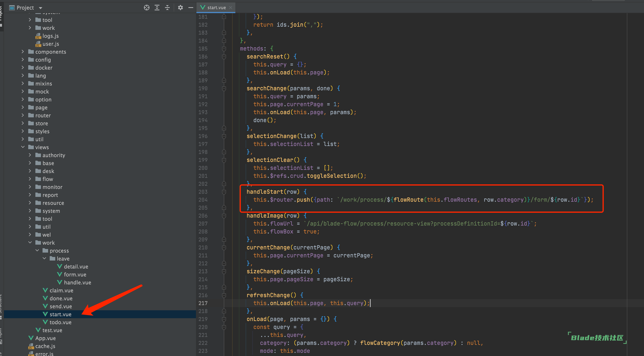Expand the docker folder
Viewport: 644px width, 356px height.
(23, 68)
